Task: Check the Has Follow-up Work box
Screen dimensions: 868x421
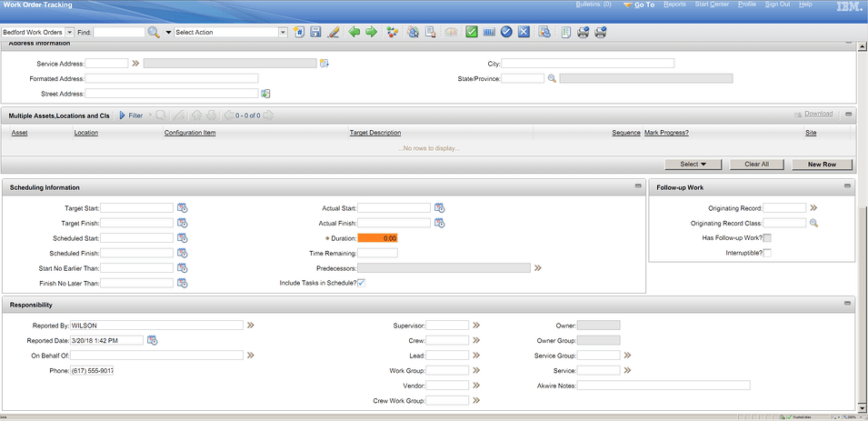Action: (767, 238)
